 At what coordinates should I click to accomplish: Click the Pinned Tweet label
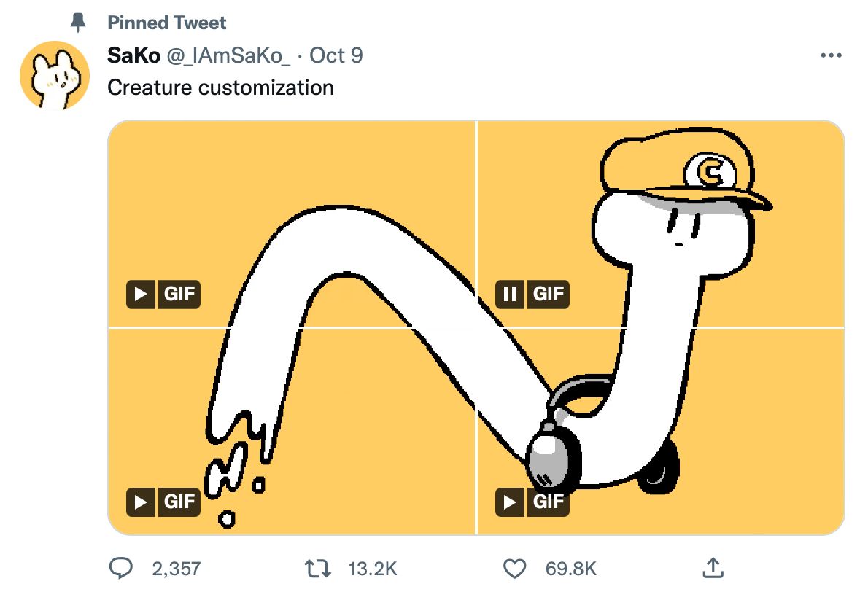tap(166, 23)
